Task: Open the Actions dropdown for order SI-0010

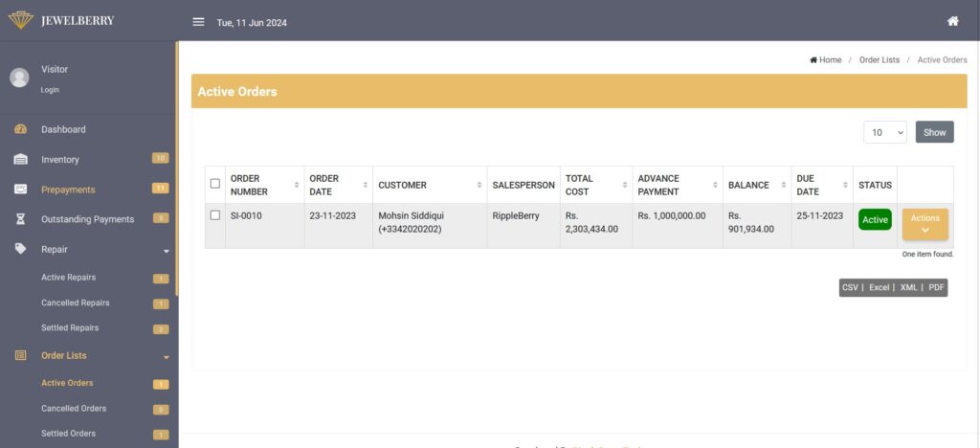Action: [x=924, y=224]
